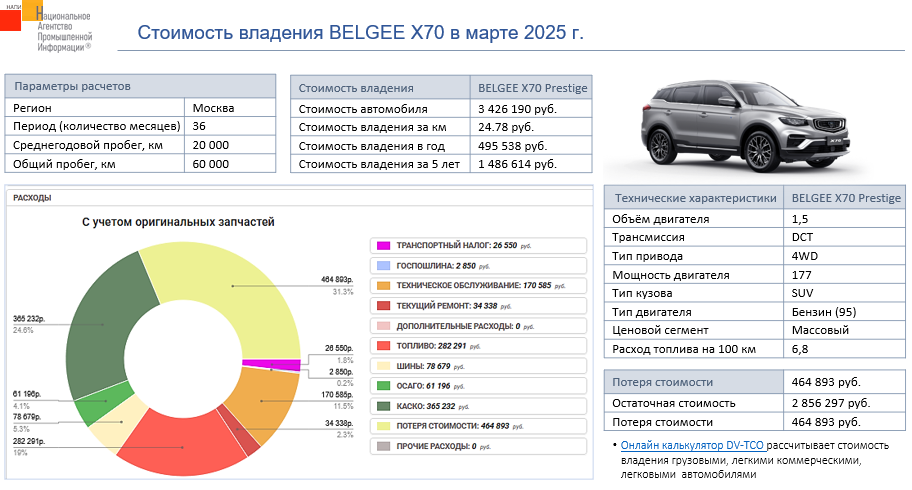Click the blue Госпошлина legend swatch
Viewport: 912px width, 490px height.
point(382,265)
